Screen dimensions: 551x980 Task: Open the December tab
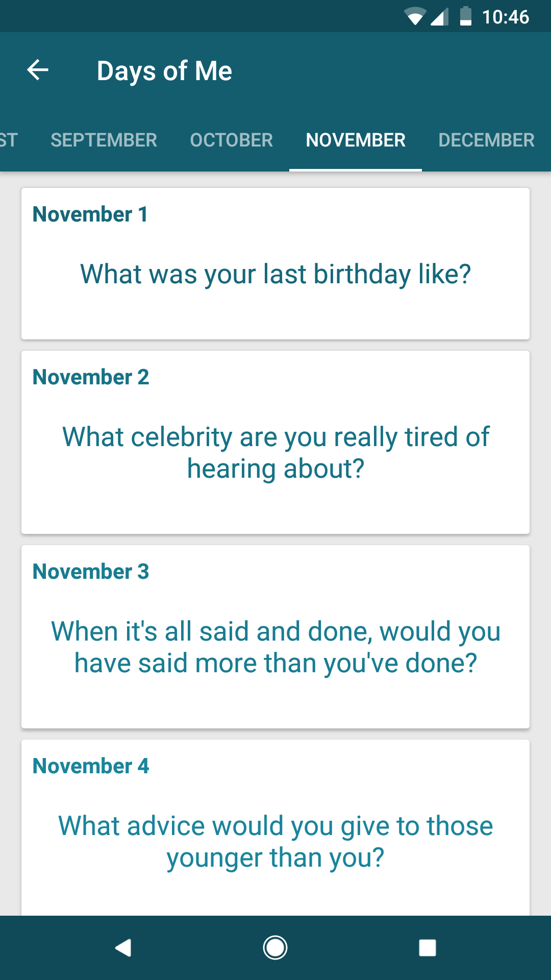tap(486, 140)
